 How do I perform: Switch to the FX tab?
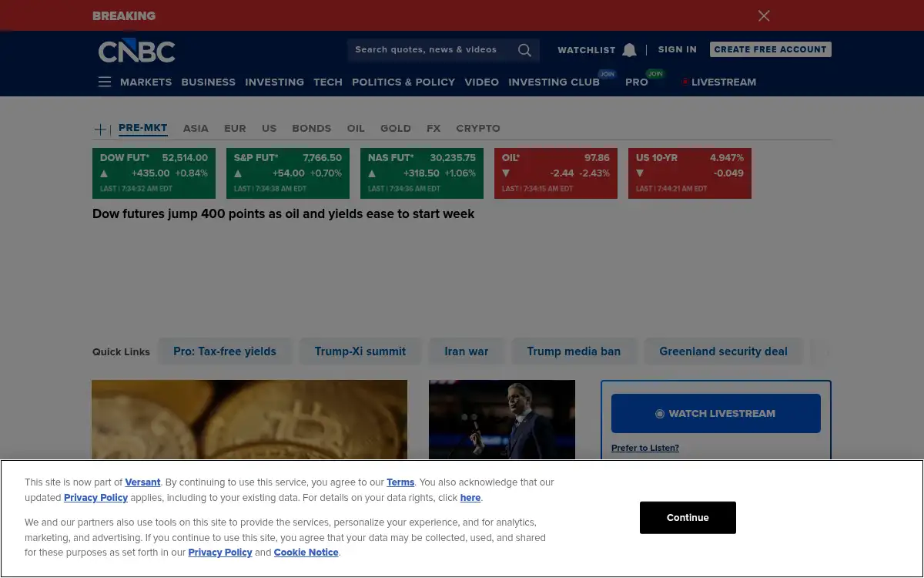[x=434, y=129]
